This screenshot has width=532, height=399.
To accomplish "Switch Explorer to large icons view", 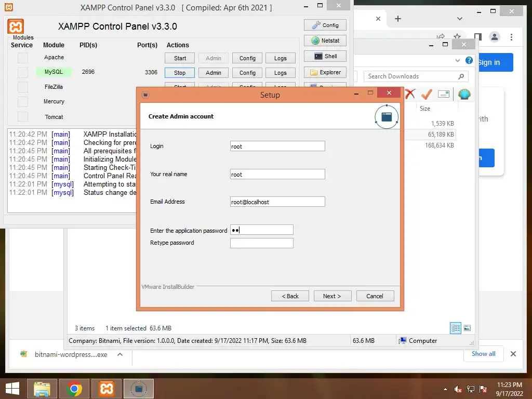I will [x=467, y=328].
